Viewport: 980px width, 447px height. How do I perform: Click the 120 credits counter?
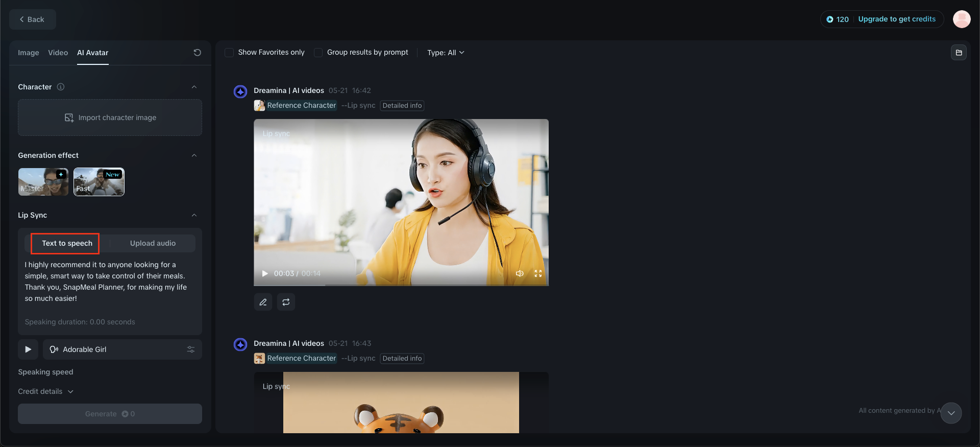pyautogui.click(x=838, y=19)
